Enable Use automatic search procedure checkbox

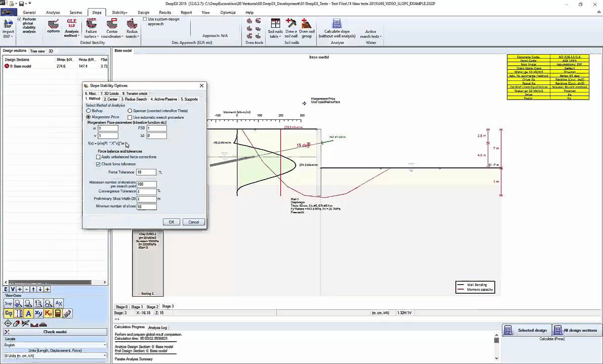coord(130,117)
